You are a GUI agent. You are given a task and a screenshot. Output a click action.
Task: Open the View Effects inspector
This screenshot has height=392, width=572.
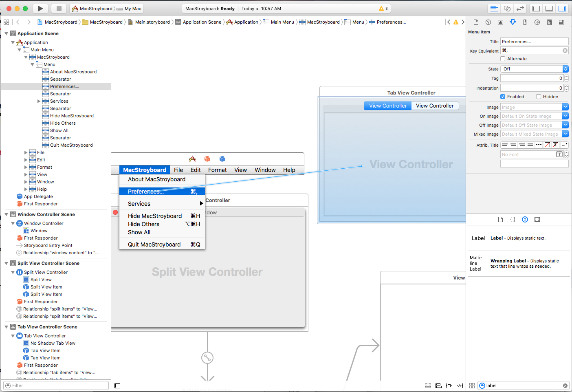coord(561,22)
